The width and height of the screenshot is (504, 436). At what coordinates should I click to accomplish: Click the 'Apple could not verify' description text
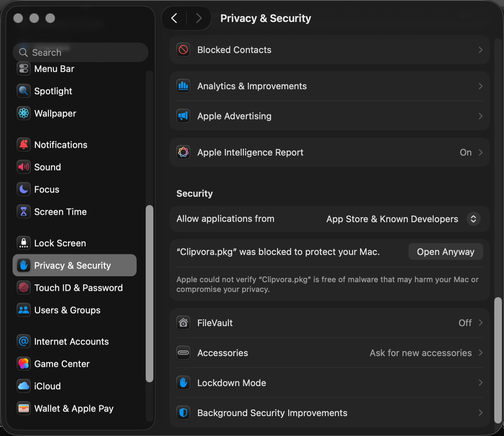tap(327, 284)
